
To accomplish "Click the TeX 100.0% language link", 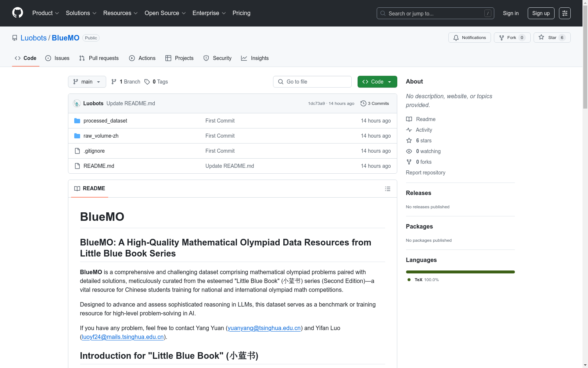I will pyautogui.click(x=423, y=280).
